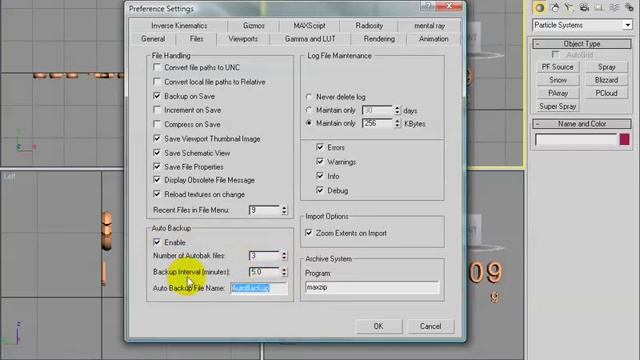The height and width of the screenshot is (360, 640).
Task: Toggle Reload textures on change
Action: pyautogui.click(x=157, y=194)
